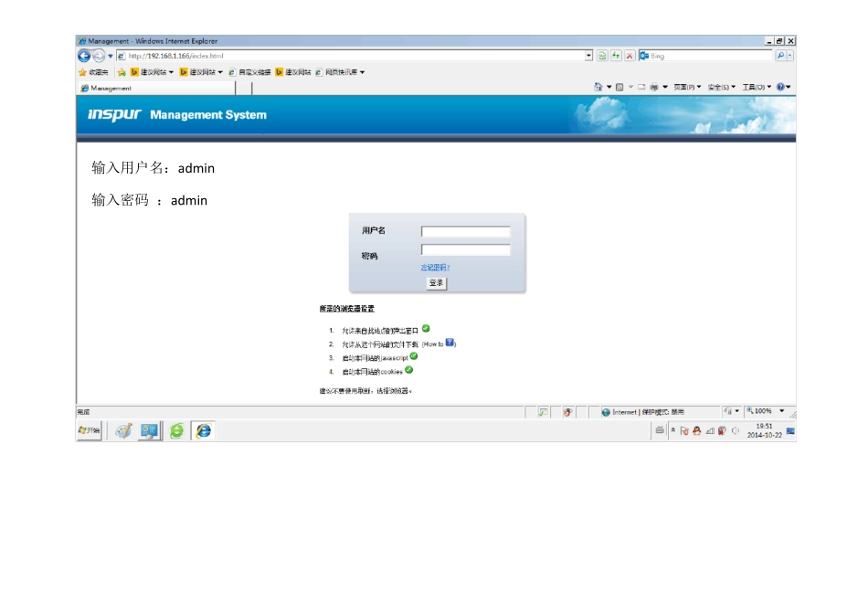868x614 pixels.
Task: Expand the Home button dropdown arrow
Action: pyautogui.click(x=609, y=87)
